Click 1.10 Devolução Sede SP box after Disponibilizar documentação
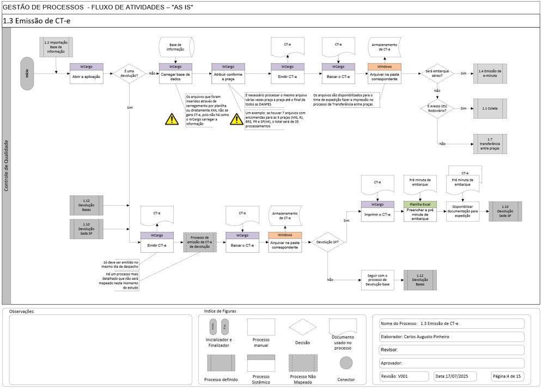The image size is (542, 392). click(x=506, y=211)
